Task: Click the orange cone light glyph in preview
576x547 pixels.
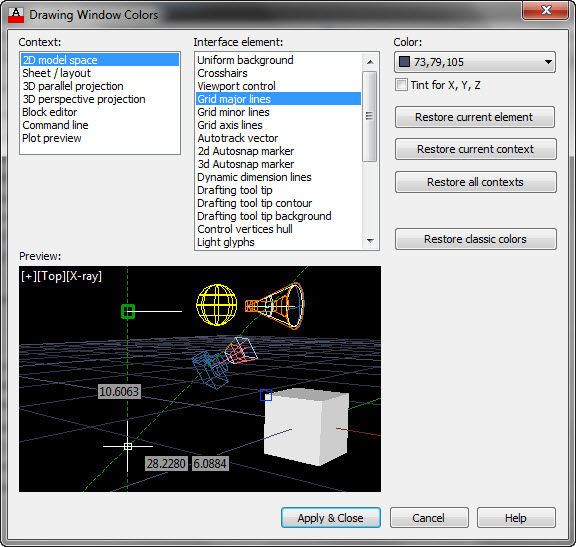Action: pyautogui.click(x=275, y=306)
